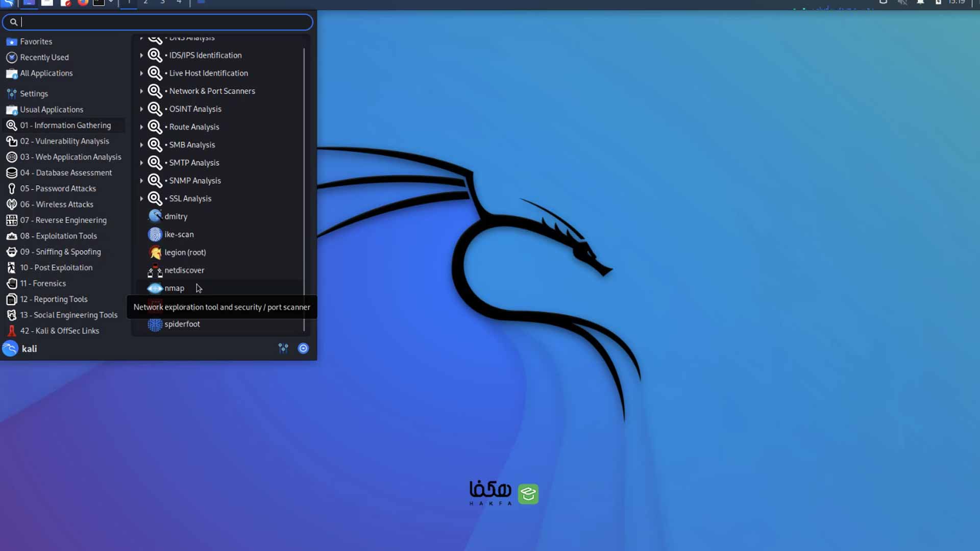Open the ike-scan tool

pyautogui.click(x=220, y=234)
